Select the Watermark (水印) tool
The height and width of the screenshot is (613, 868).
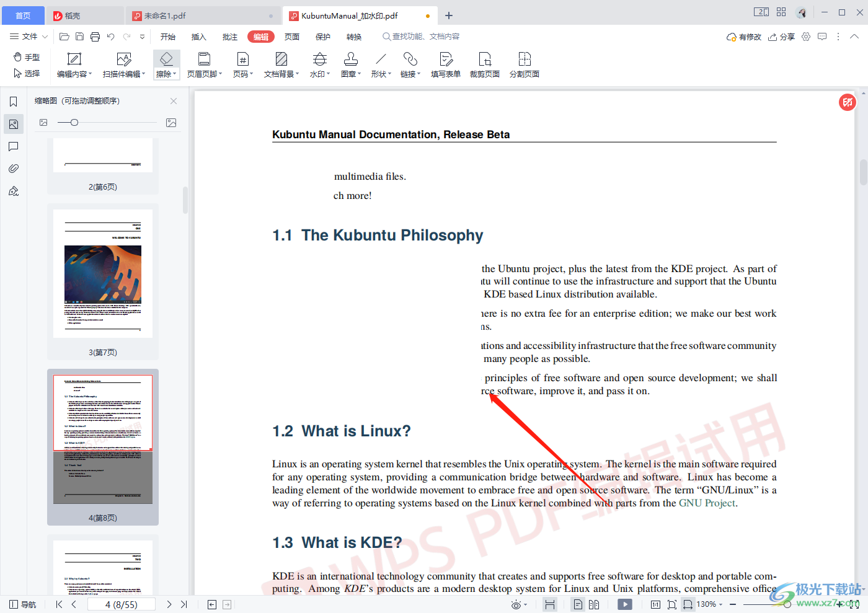coord(320,65)
